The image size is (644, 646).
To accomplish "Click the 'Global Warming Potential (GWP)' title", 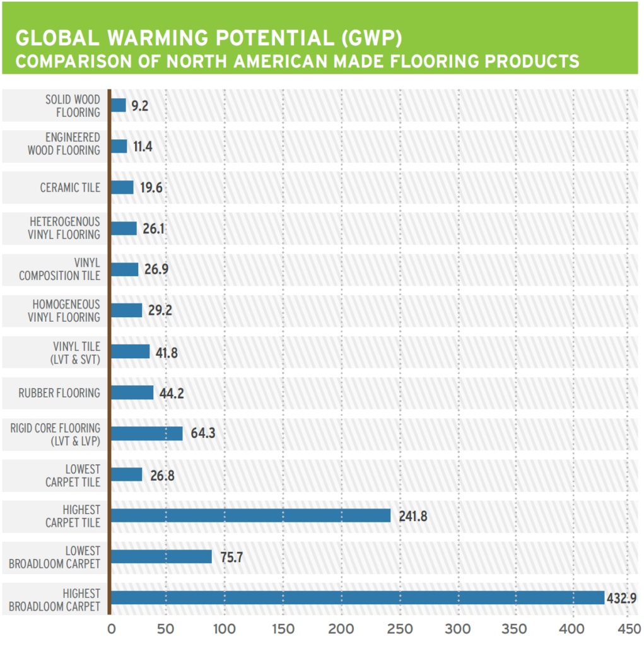I will click(x=209, y=38).
